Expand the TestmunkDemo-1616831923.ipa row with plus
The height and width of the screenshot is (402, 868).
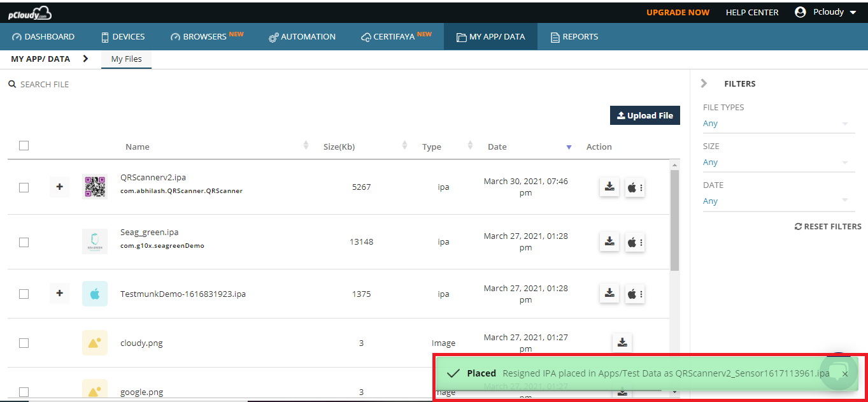(x=60, y=294)
